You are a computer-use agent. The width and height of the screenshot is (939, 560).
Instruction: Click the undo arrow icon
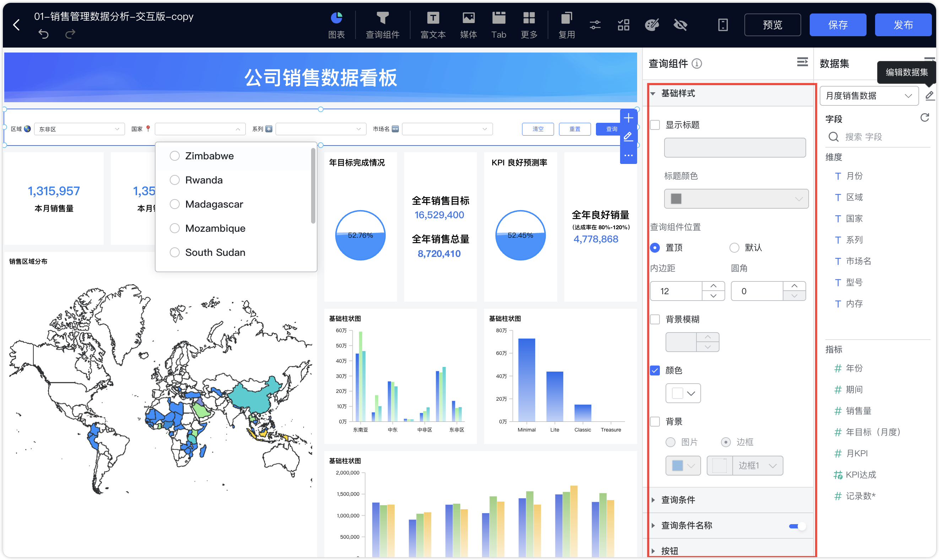click(43, 34)
